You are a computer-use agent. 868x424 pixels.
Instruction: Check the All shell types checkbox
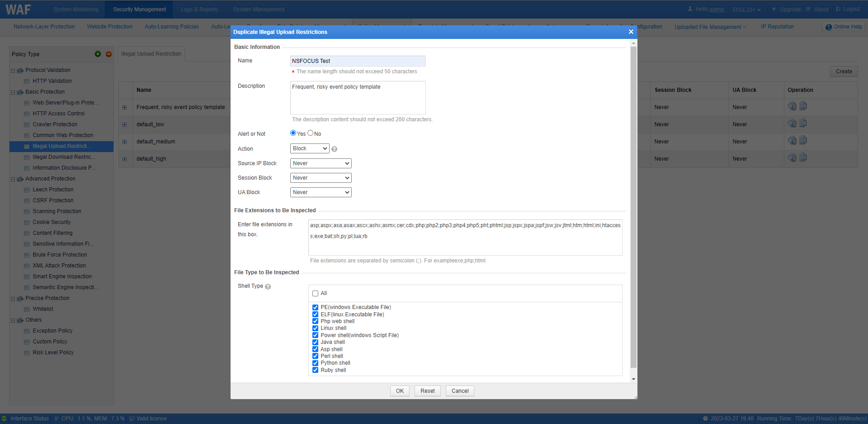[x=316, y=294]
